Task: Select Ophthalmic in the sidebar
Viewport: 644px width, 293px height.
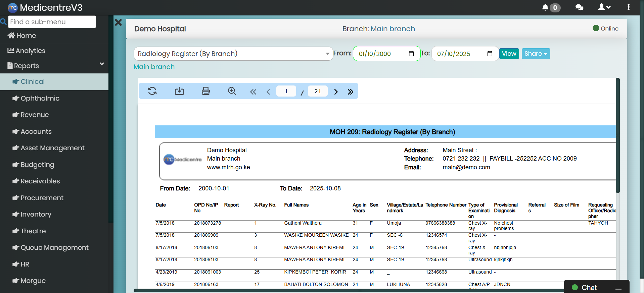Action: 40,98
